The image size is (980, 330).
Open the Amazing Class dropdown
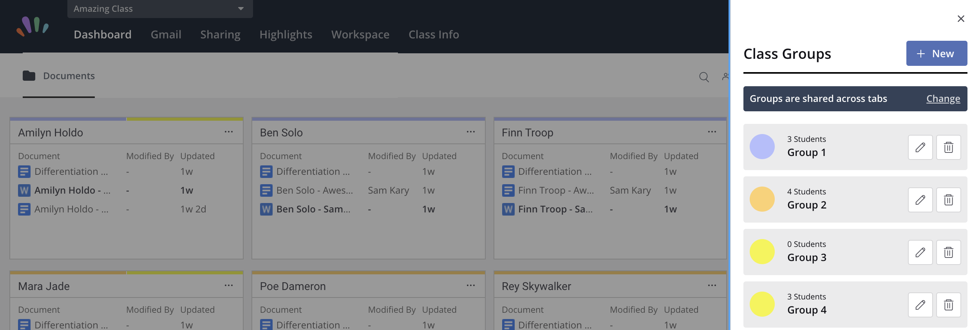160,9
